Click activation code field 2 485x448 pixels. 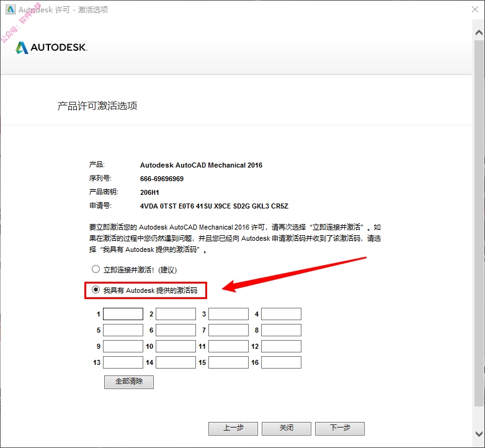[176, 314]
